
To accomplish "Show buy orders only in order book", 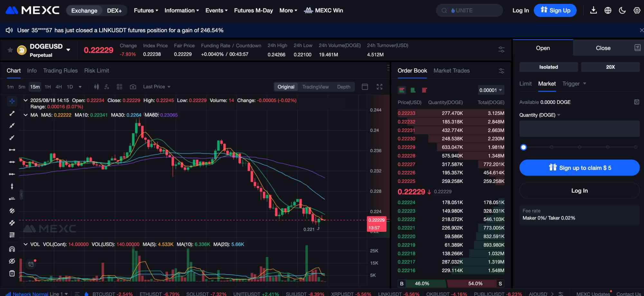I will (x=413, y=90).
